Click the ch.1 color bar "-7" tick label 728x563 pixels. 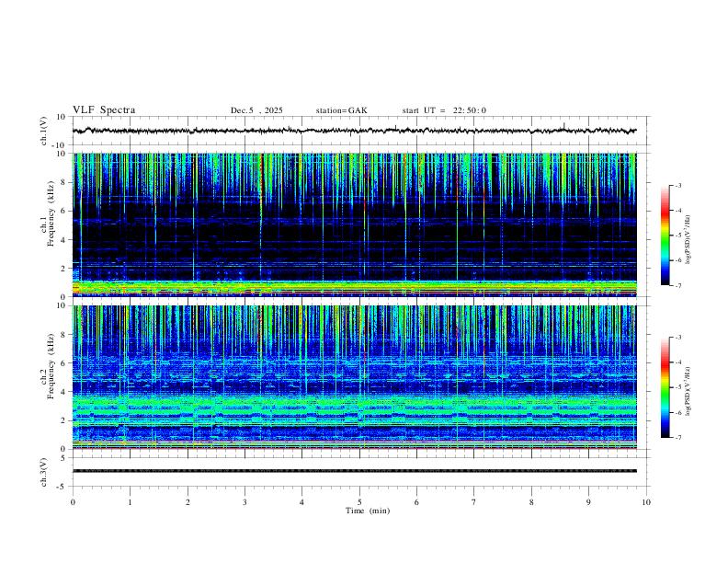(677, 286)
